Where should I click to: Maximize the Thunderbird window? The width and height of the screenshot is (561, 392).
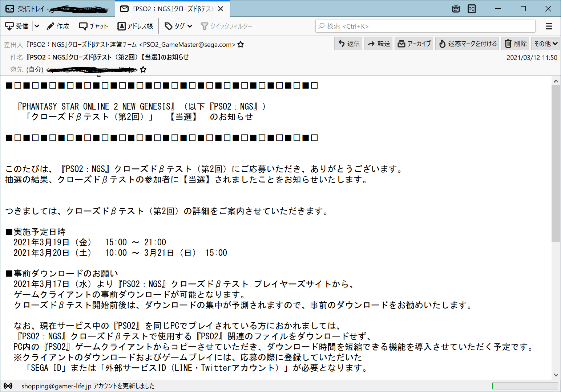(523, 9)
